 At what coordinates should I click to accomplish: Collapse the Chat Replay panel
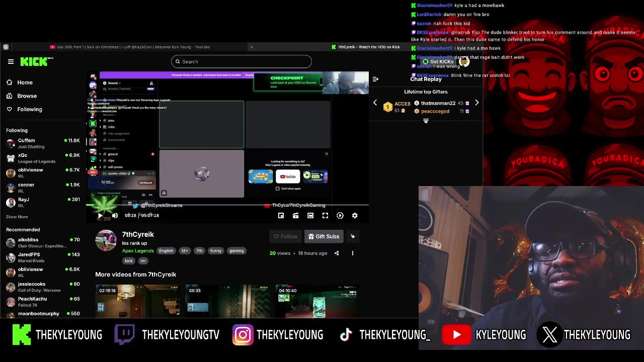coord(375,79)
